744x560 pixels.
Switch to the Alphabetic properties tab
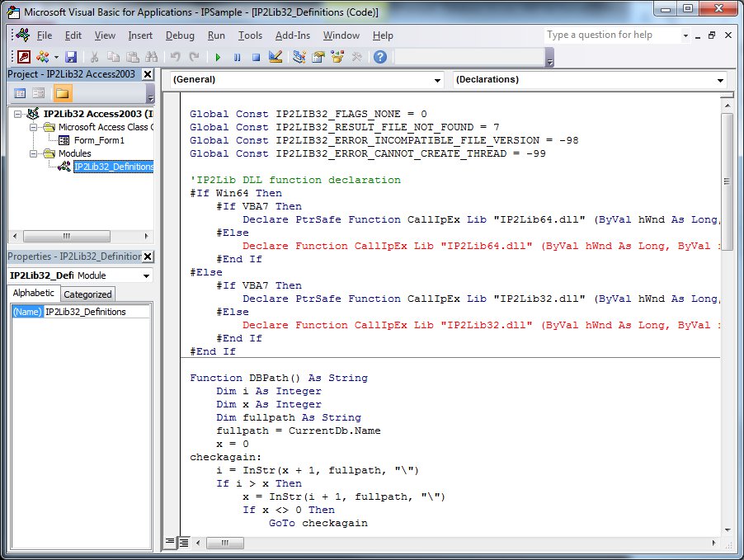pos(33,294)
